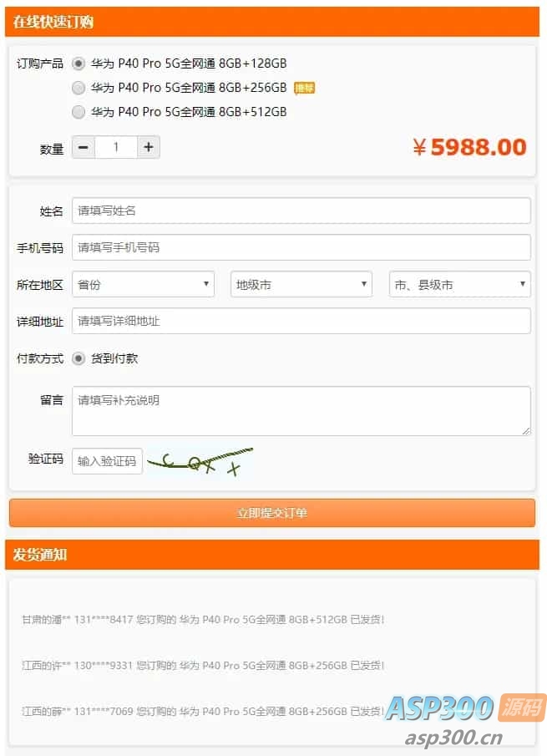Open the 地级市 dropdown

coord(301,284)
